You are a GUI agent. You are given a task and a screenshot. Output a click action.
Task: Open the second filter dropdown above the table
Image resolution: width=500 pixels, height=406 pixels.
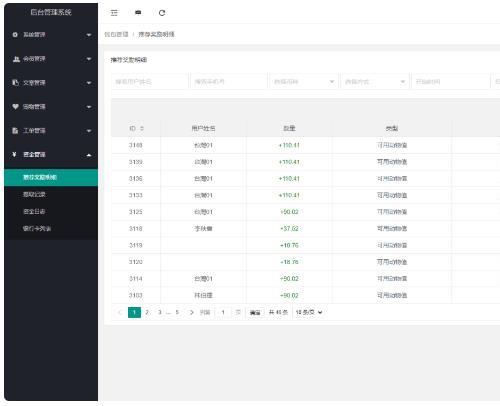(x=375, y=82)
